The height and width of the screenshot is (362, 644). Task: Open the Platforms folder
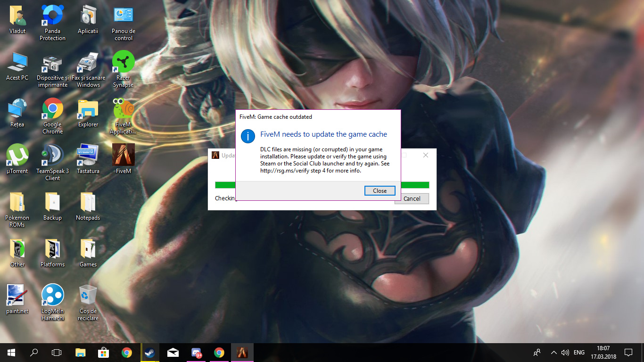point(52,253)
